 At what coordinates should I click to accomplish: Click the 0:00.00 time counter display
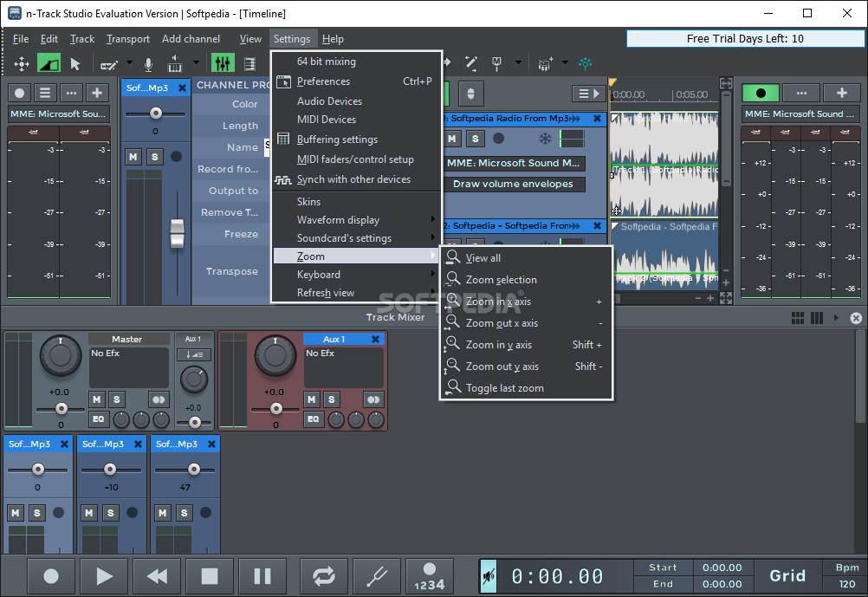point(557,576)
